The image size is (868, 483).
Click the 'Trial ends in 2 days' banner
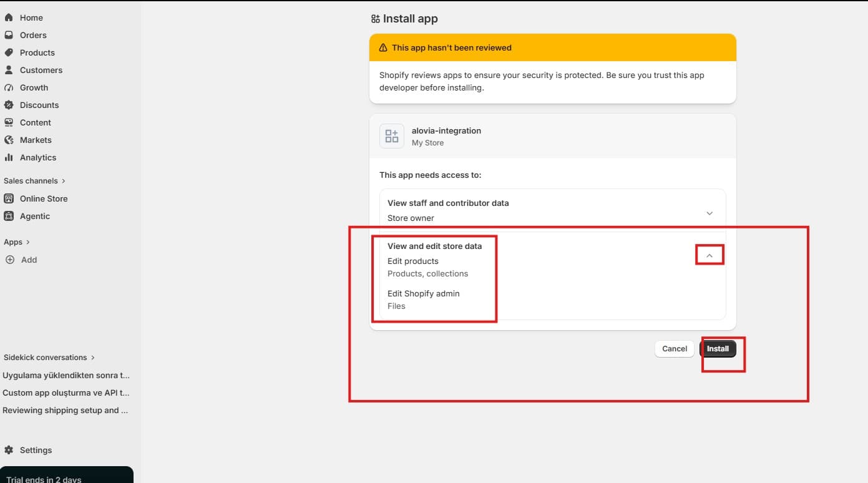coord(67,475)
